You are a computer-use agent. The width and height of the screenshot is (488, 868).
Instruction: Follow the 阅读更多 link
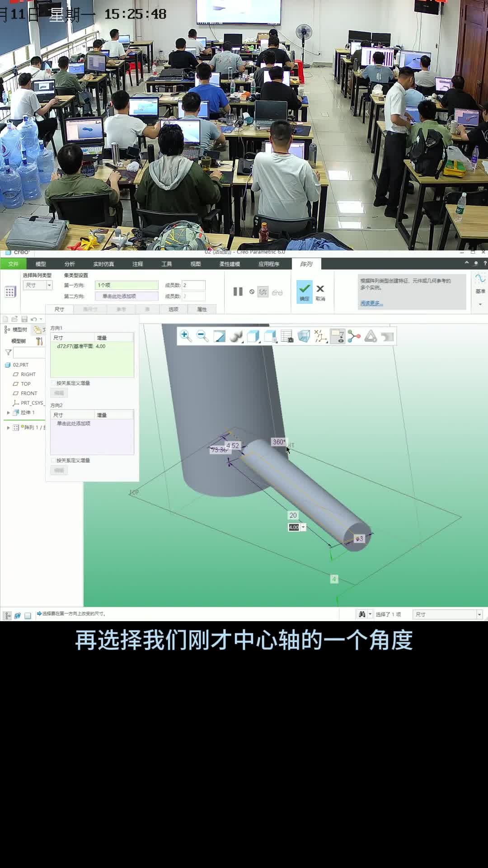point(371,303)
